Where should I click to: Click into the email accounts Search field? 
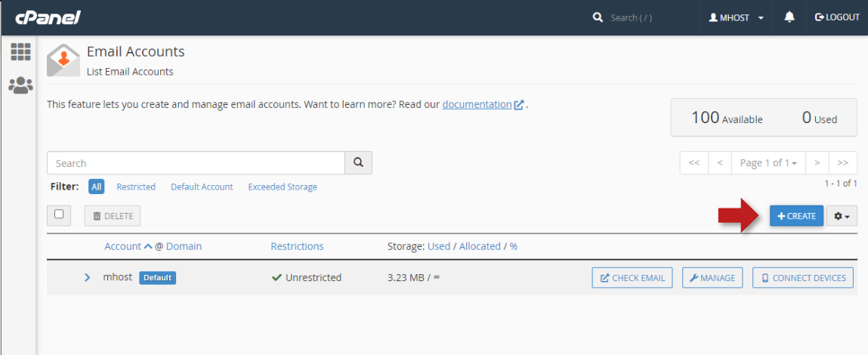(x=196, y=163)
